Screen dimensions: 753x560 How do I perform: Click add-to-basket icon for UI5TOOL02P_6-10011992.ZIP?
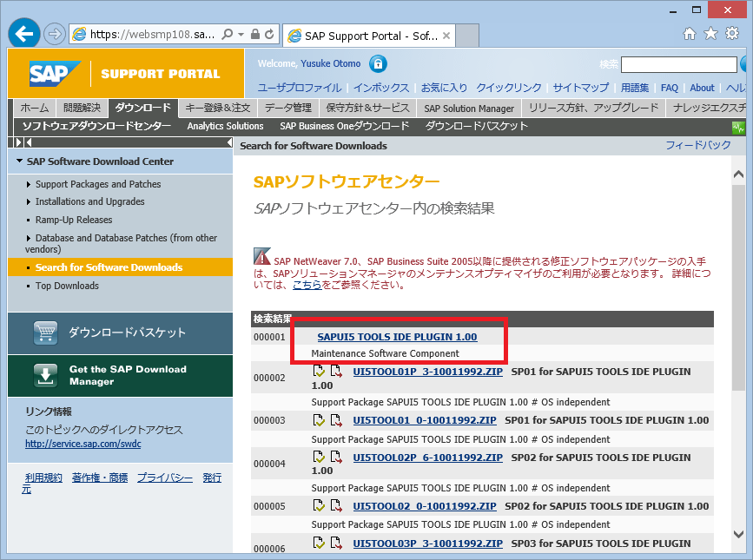point(319,457)
